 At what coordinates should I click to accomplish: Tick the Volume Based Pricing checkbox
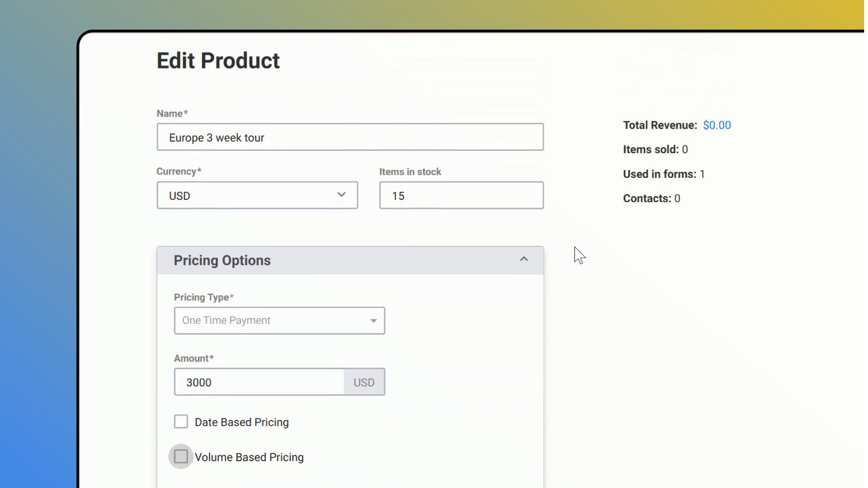(x=181, y=457)
